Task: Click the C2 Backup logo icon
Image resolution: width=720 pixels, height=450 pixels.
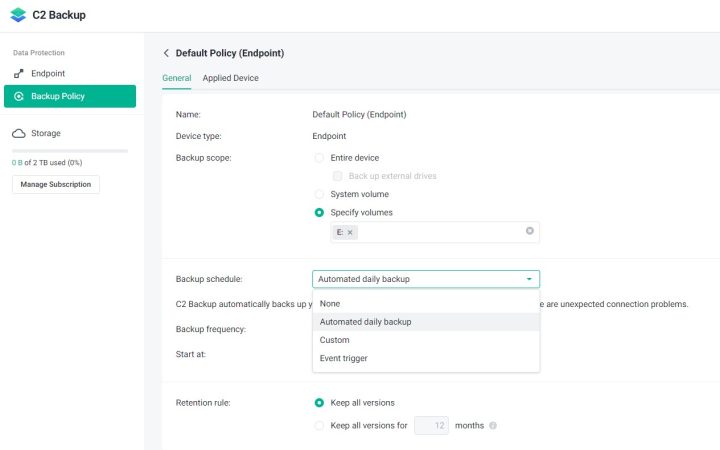Action: (x=18, y=15)
